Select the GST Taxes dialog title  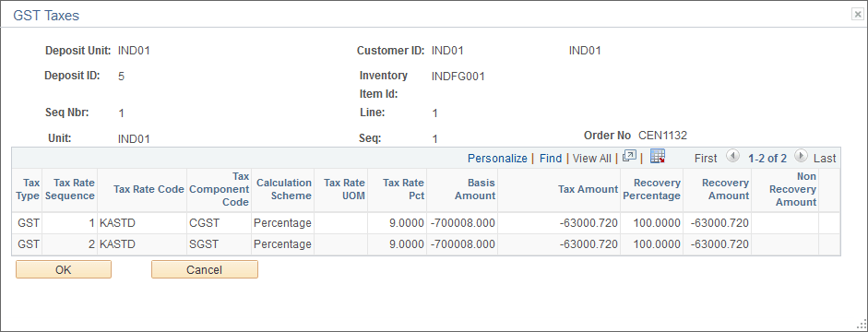46,16
